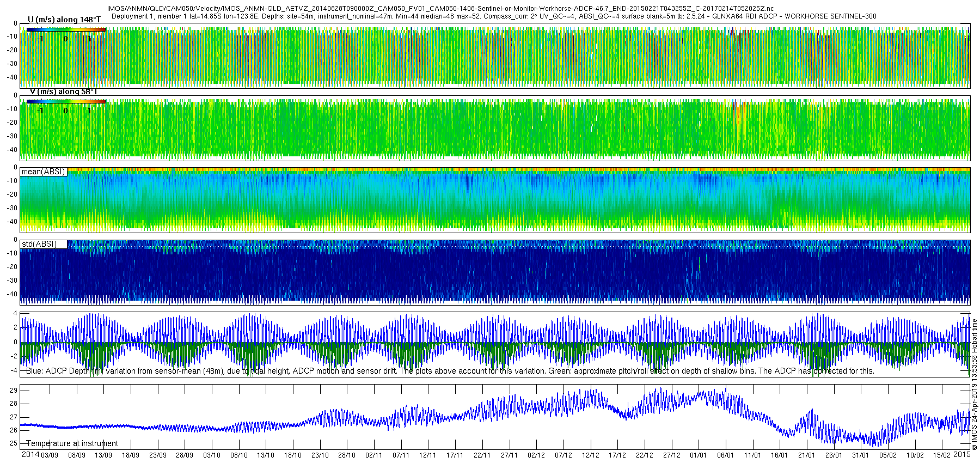Click the '06/01' date tick label
The height and width of the screenshot is (463, 980).
(x=726, y=455)
